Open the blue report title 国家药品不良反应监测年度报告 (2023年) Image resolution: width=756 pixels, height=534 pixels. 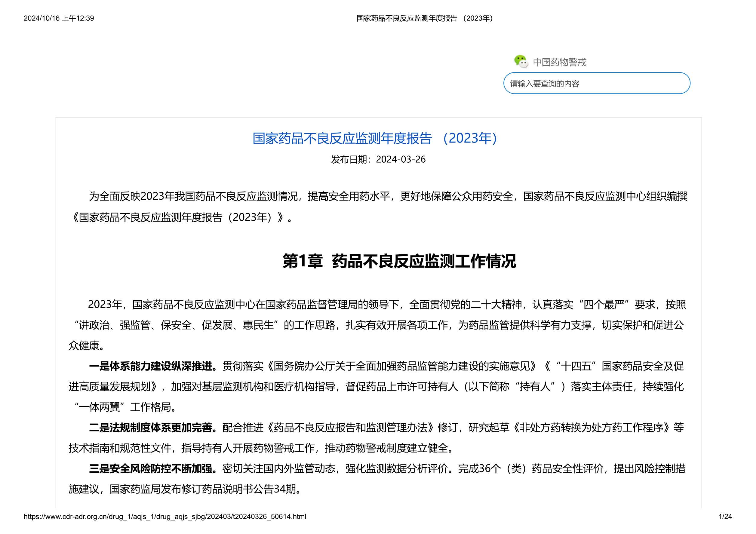375,138
